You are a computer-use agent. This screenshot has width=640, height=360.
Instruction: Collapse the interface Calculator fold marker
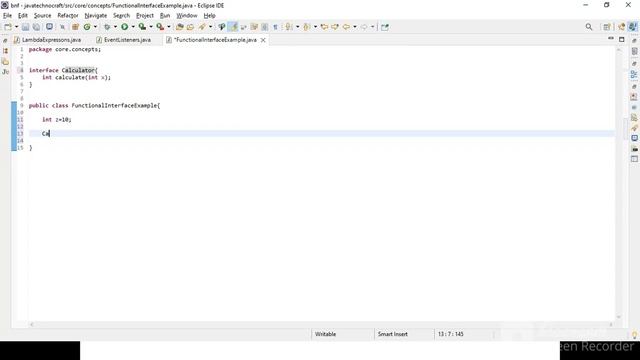click(19, 70)
